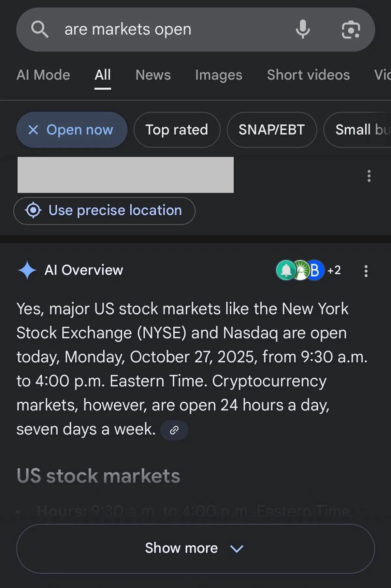Tap the Use precise location button
The width and height of the screenshot is (391, 588).
pyautogui.click(x=104, y=210)
